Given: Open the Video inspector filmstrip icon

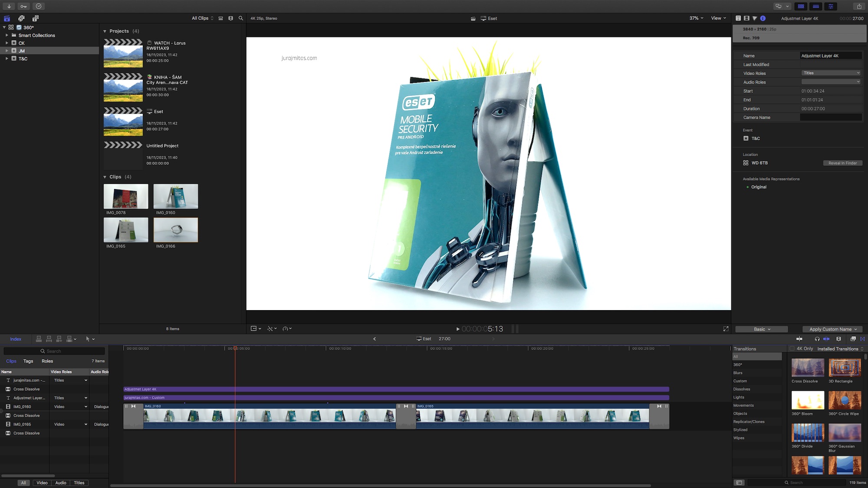Looking at the screenshot, I should coord(746,18).
